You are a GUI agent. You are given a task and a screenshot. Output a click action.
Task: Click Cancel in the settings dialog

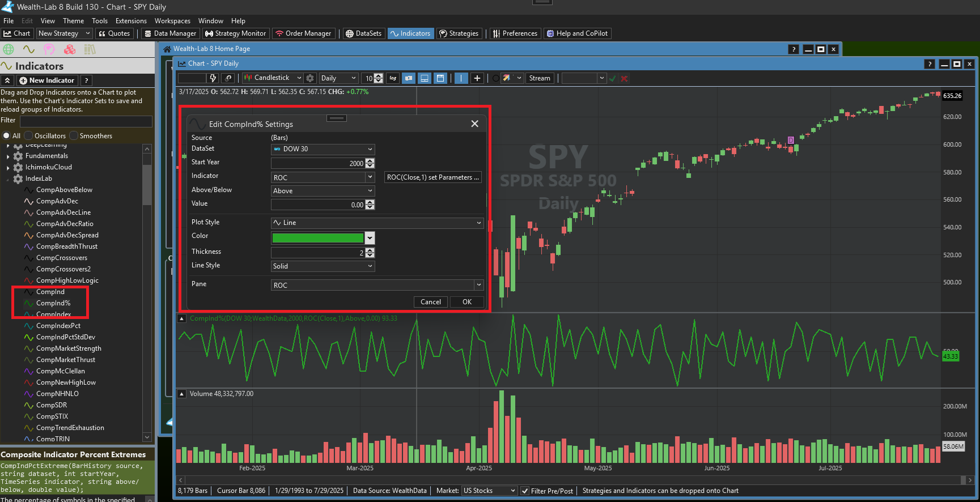click(431, 302)
